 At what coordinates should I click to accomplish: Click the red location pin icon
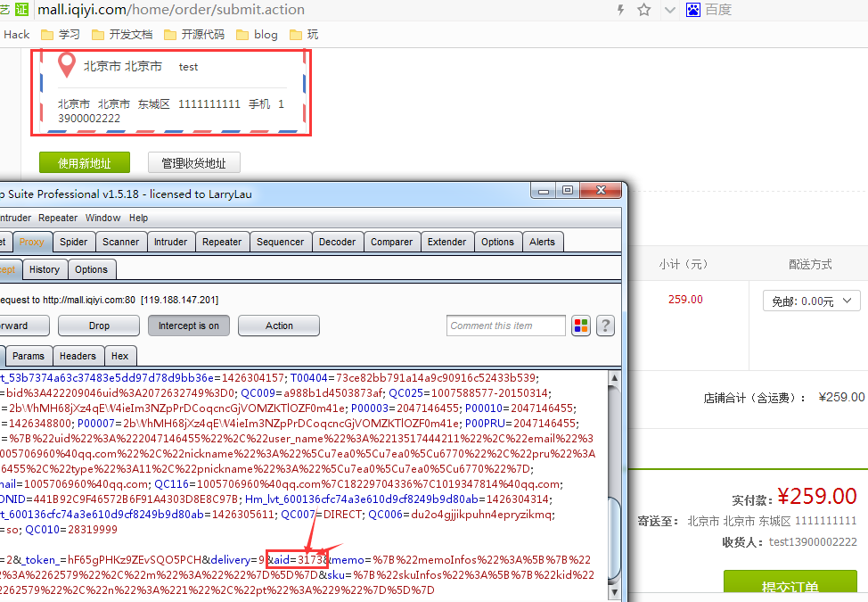(67, 65)
